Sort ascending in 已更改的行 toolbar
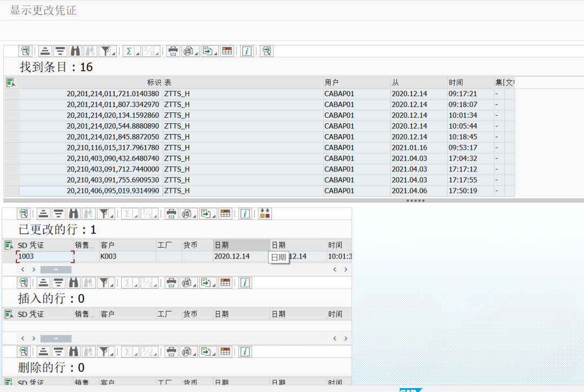The width and height of the screenshot is (584, 392). click(x=44, y=214)
